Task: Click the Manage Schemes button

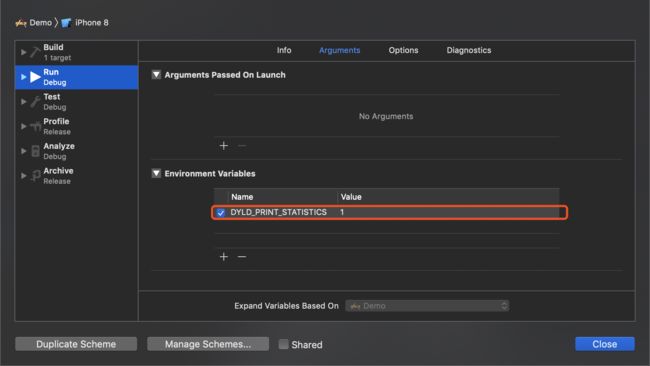Action: click(208, 344)
